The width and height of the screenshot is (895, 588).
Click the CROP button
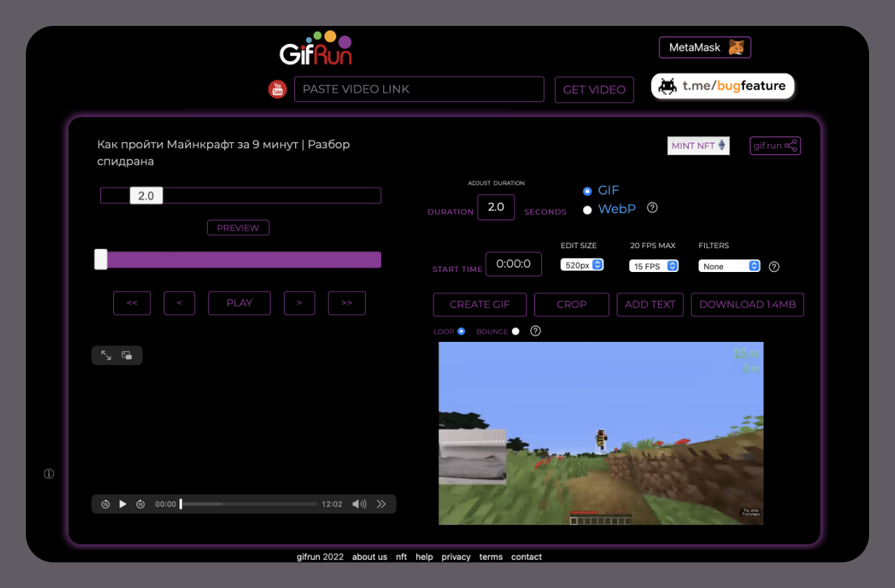571,304
